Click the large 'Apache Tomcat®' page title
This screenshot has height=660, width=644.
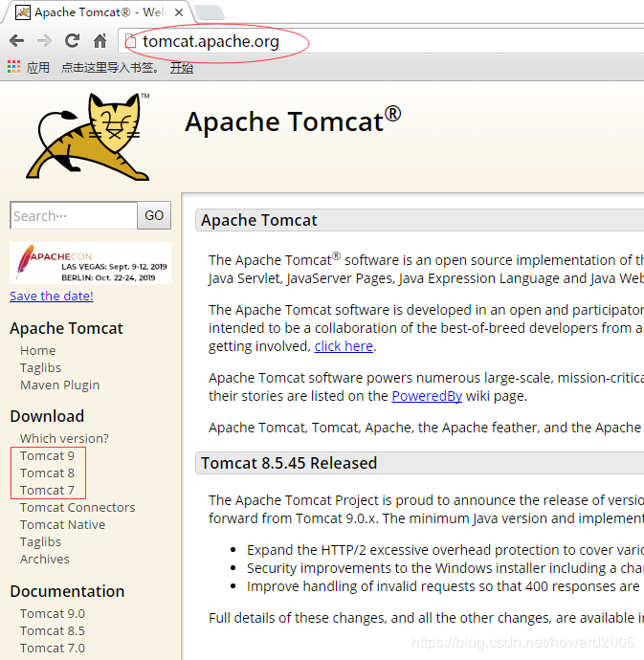click(x=293, y=121)
